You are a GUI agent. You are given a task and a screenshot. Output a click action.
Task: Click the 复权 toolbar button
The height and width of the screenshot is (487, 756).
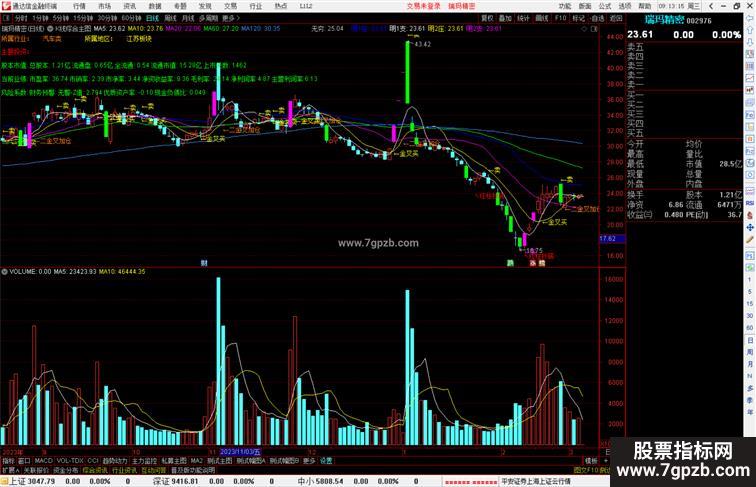tap(487, 18)
